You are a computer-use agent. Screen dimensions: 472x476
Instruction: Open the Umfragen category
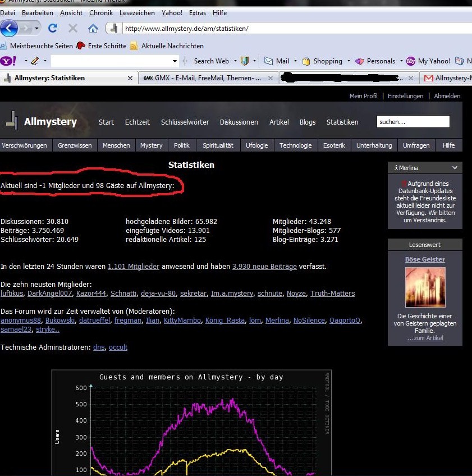pyautogui.click(x=416, y=145)
